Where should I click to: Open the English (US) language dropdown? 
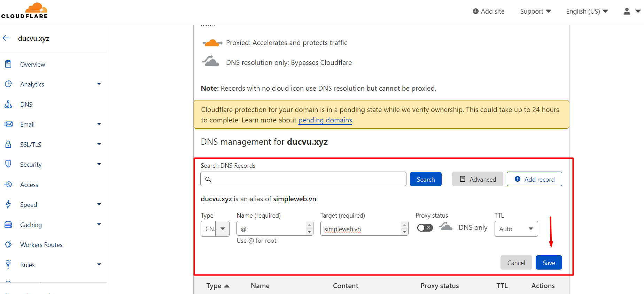pyautogui.click(x=587, y=11)
